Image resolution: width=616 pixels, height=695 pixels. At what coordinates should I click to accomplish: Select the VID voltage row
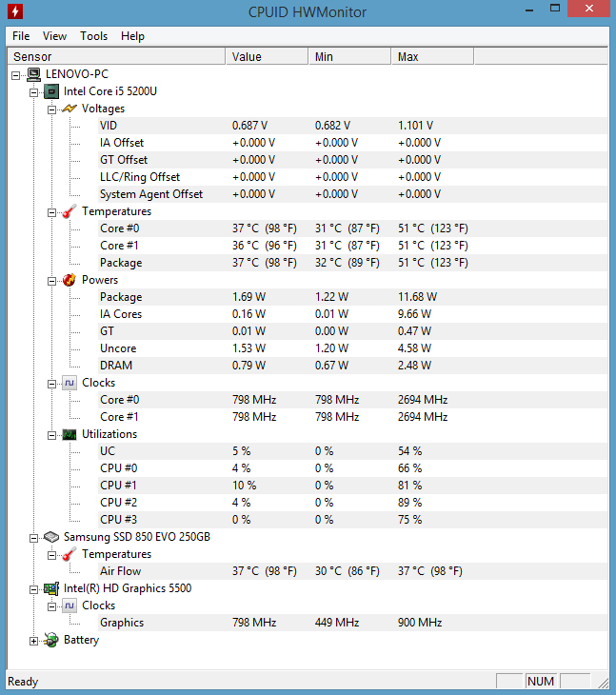coord(353,126)
